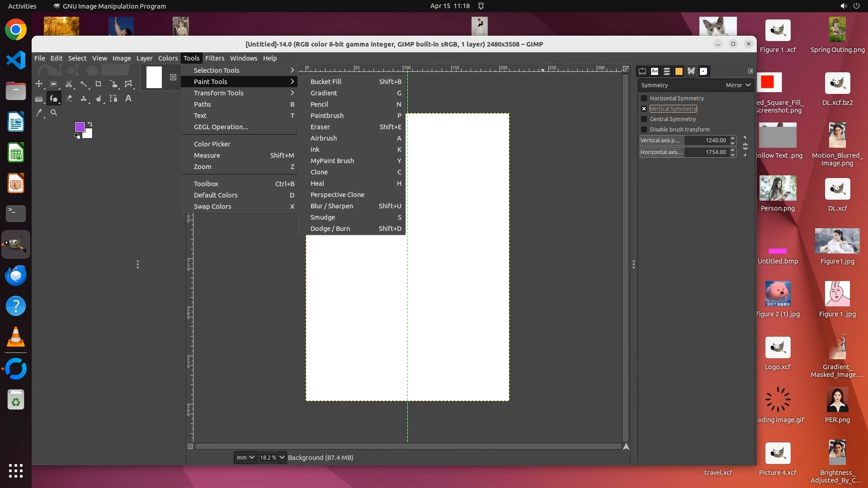Image resolution: width=868 pixels, height=488 pixels.
Task: Choose the Text tool icon
Action: 128,99
